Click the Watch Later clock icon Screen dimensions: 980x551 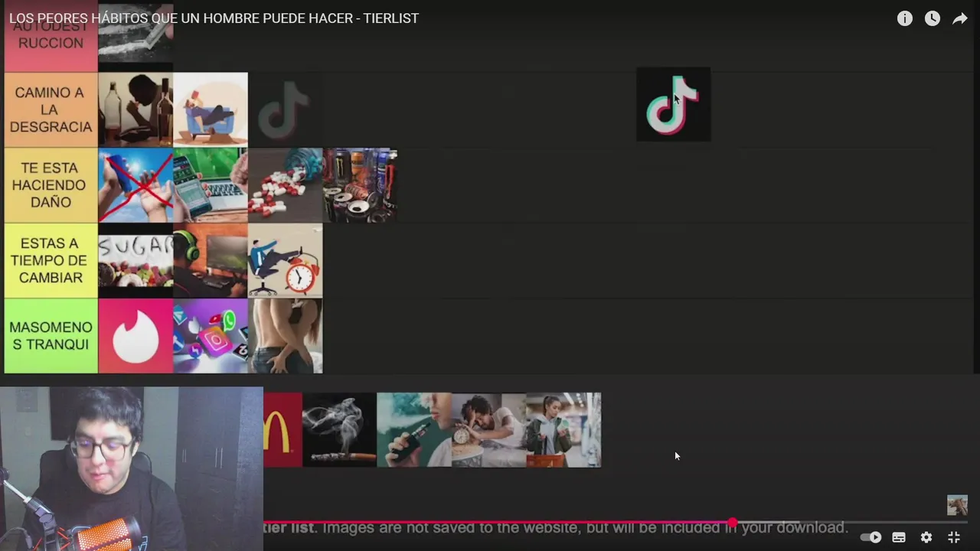click(x=933, y=18)
